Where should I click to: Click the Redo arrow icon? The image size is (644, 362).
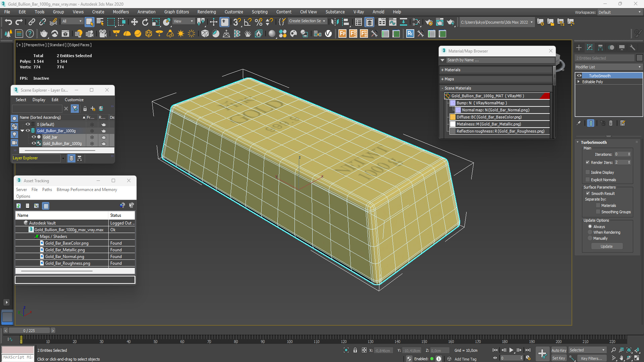19,22
